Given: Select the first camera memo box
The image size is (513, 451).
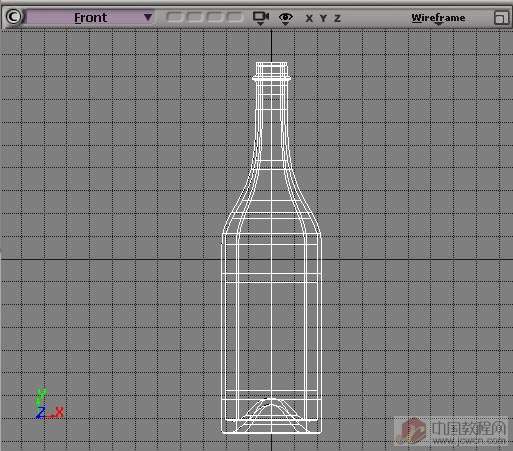Looking at the screenshot, I should click(x=175, y=17).
